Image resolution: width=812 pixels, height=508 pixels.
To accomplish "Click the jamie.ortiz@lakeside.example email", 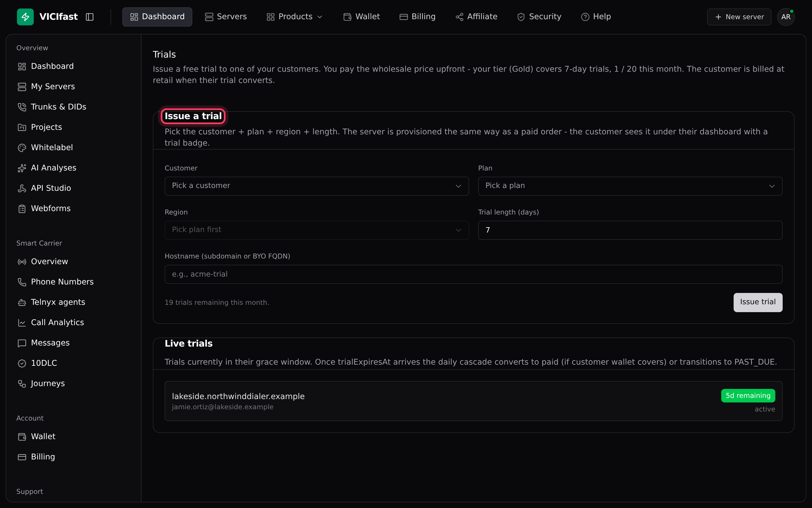I will coord(222,407).
